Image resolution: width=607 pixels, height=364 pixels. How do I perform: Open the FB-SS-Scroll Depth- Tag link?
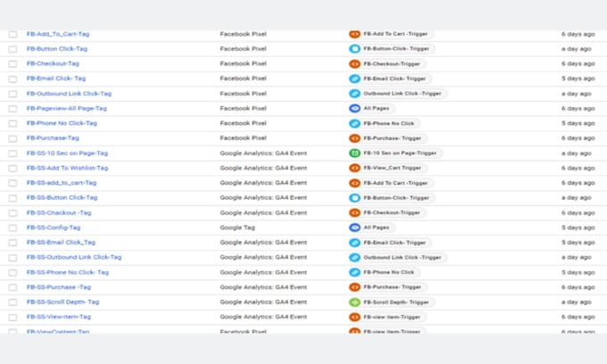click(x=62, y=302)
